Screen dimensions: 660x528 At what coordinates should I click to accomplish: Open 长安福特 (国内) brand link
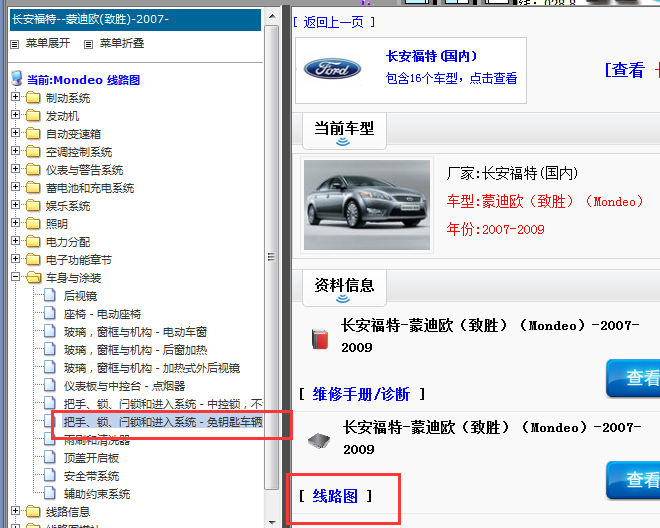click(x=431, y=56)
